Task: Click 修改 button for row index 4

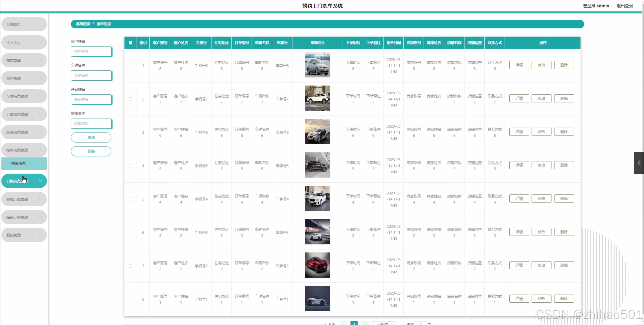Action: 541,165
